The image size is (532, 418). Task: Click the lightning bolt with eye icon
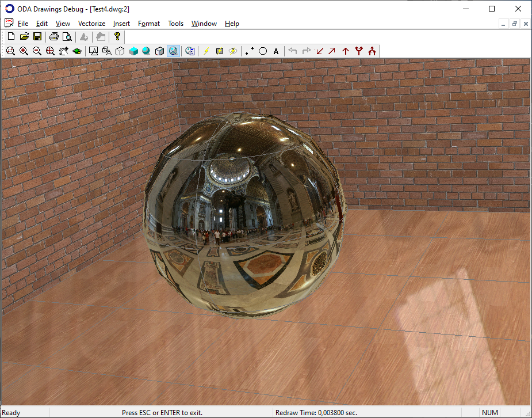(233, 51)
